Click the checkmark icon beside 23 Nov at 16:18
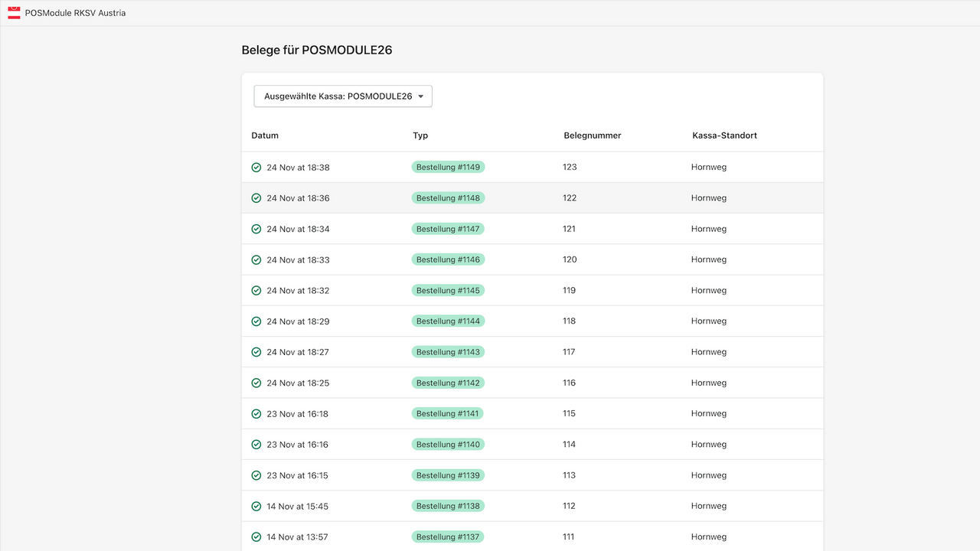This screenshot has width=980, height=551. coord(256,413)
